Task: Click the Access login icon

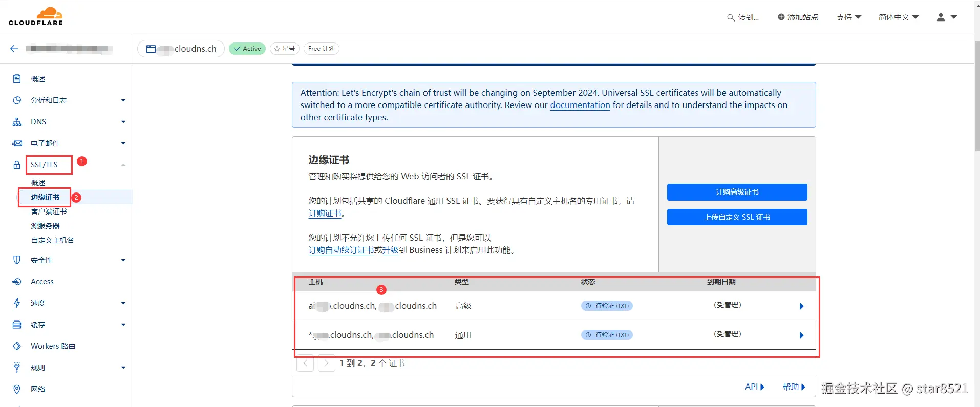Action: pos(17,282)
